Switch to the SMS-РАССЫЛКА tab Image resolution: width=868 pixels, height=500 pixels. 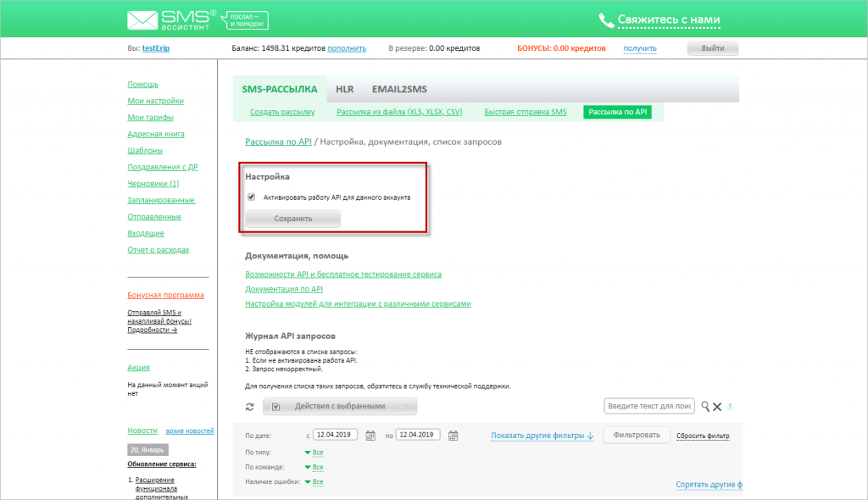click(280, 89)
